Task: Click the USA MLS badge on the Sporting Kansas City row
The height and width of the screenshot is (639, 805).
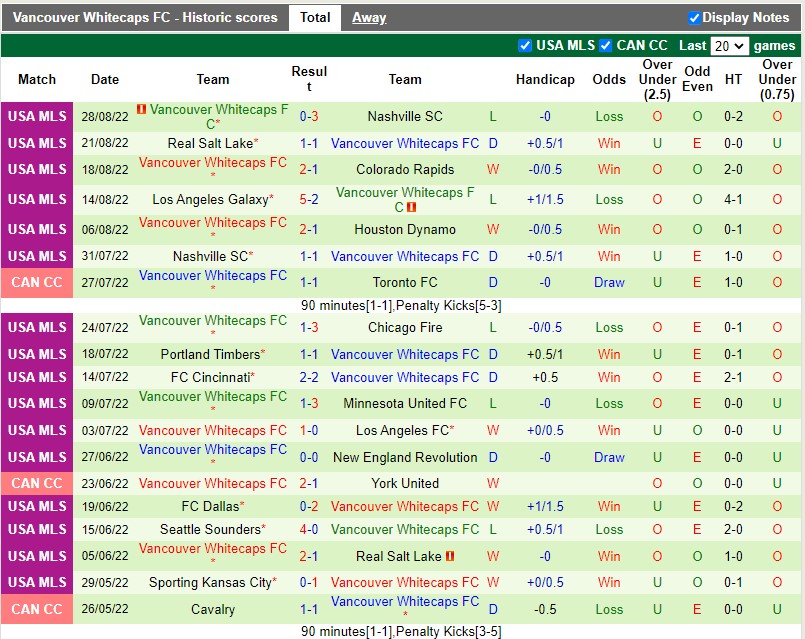Action: tap(36, 582)
